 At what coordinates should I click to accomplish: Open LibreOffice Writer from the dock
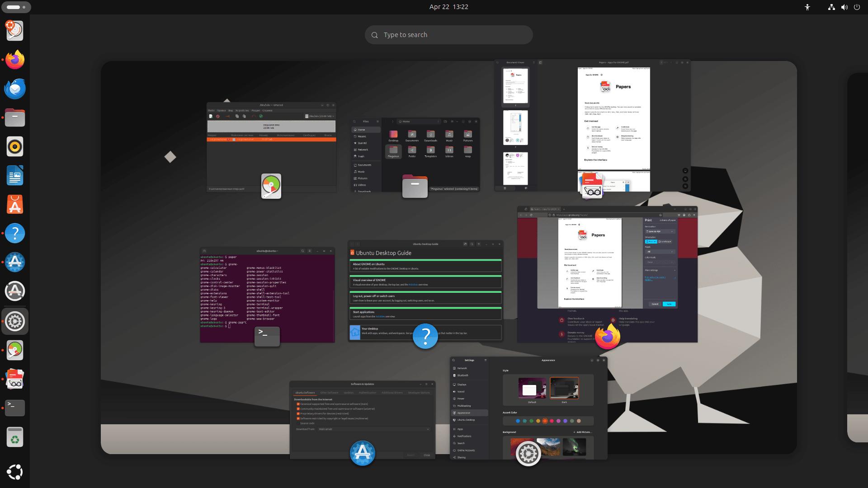click(15, 175)
